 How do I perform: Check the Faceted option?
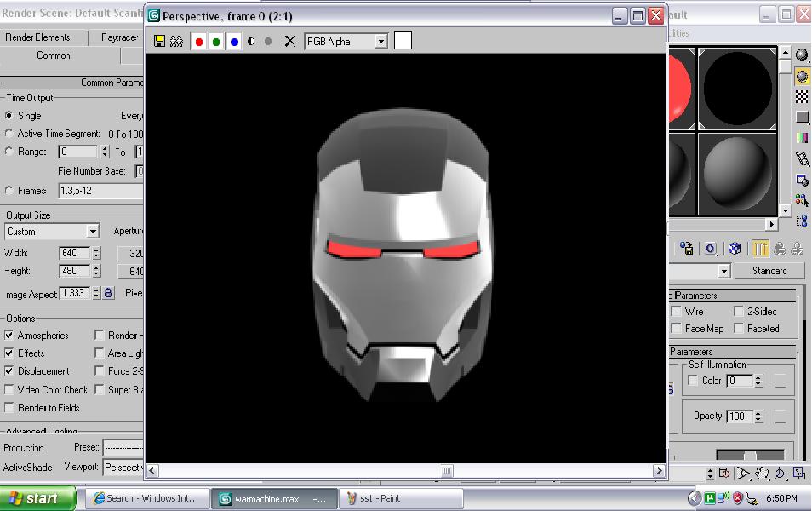coord(739,329)
